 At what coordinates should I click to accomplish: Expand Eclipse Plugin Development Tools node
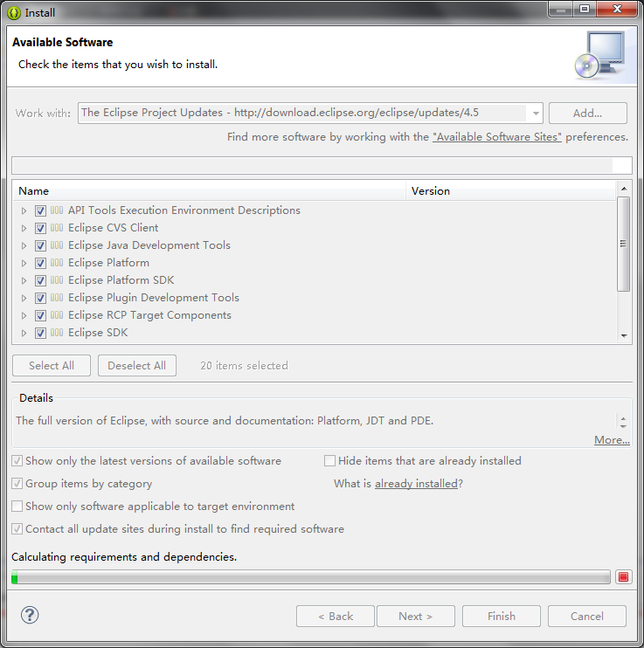tap(24, 298)
